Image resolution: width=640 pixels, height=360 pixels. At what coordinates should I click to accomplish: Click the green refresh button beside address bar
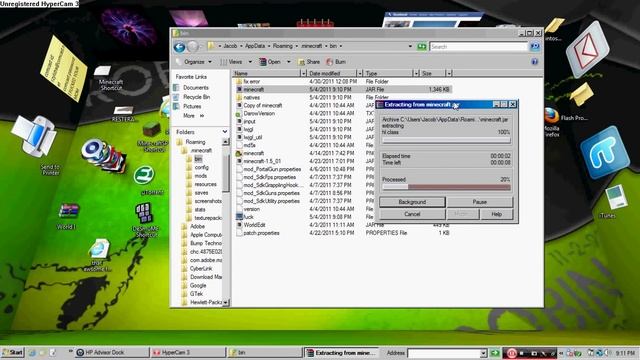coord(422,47)
